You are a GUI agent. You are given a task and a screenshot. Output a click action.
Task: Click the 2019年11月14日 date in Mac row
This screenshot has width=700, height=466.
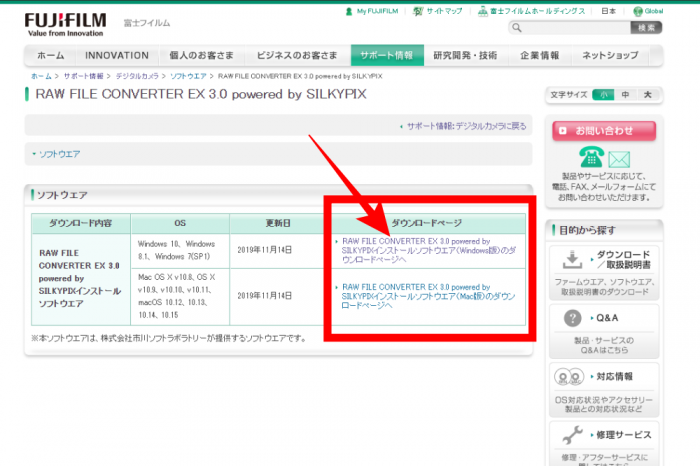(x=264, y=296)
